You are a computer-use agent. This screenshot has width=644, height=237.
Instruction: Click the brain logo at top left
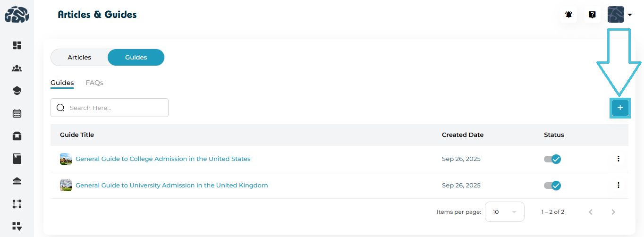(17, 15)
